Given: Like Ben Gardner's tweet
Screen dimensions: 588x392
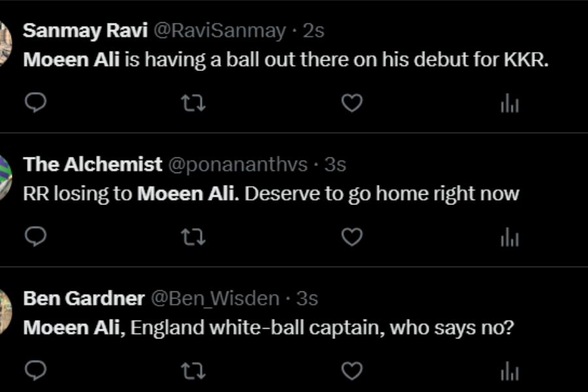Looking at the screenshot, I should point(352,370).
